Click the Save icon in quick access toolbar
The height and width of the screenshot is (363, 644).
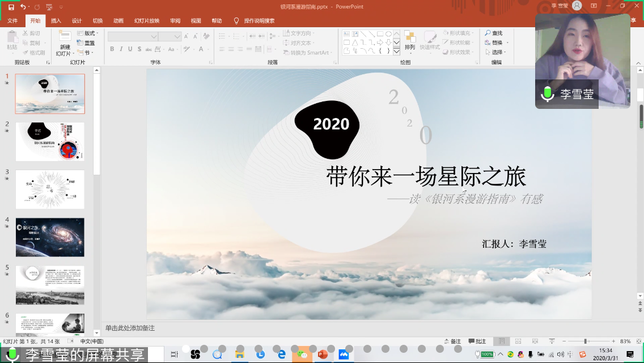tap(11, 7)
